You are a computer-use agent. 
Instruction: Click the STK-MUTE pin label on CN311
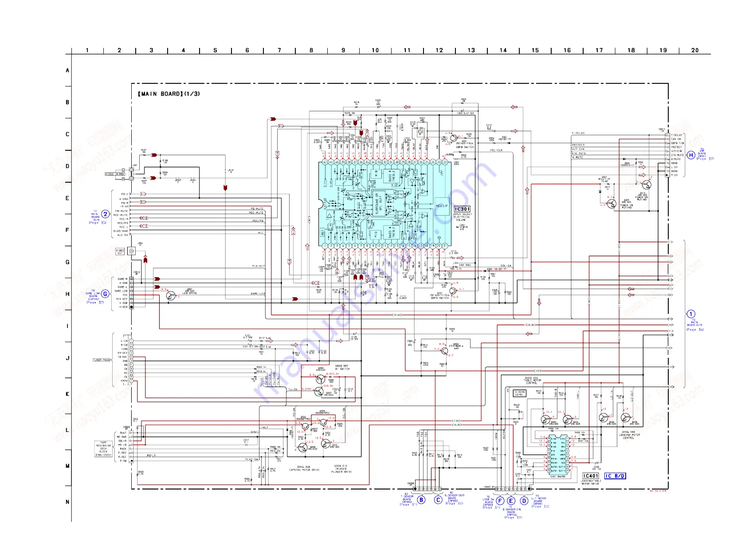click(x=677, y=155)
